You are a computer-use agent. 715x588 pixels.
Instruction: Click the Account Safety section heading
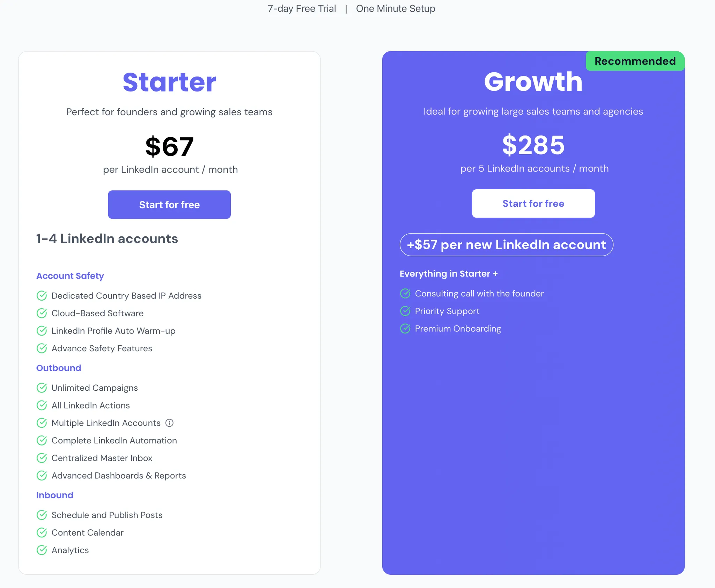pyautogui.click(x=70, y=276)
